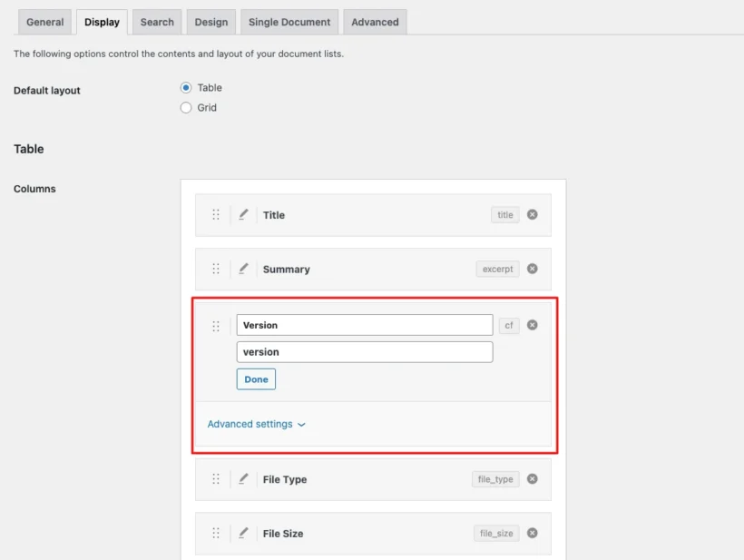The image size is (744, 560).
Task: Edit the Title column
Action: pyautogui.click(x=243, y=214)
